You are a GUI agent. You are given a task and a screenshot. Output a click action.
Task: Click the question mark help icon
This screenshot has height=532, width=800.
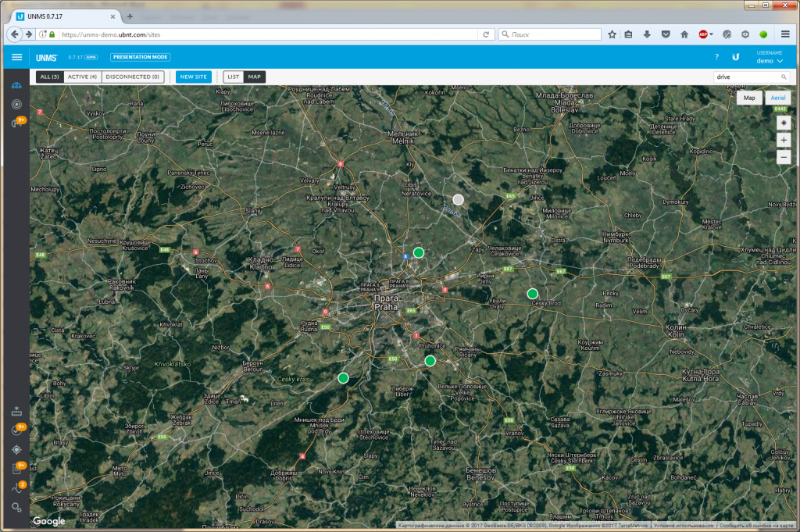pos(716,57)
